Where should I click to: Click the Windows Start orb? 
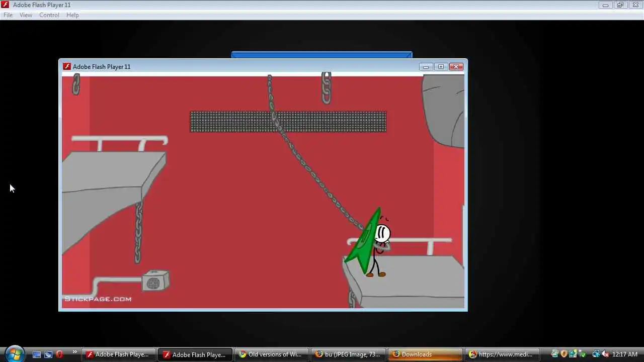click(x=14, y=354)
